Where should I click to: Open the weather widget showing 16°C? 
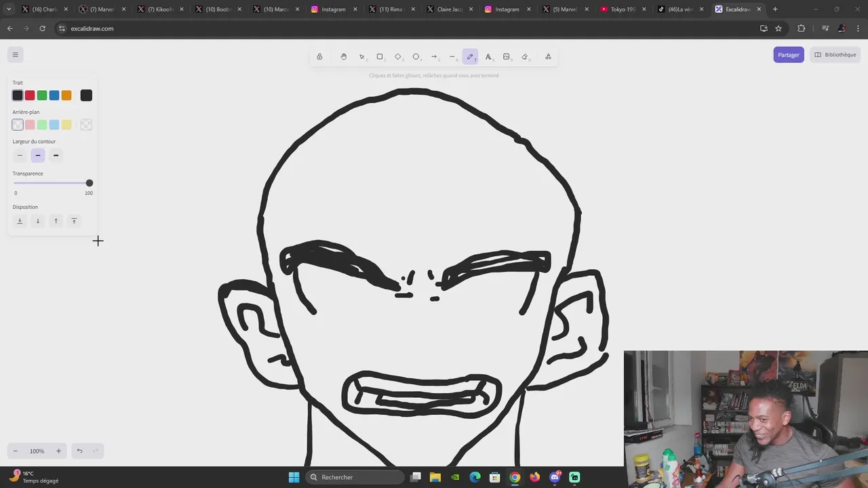(34, 477)
